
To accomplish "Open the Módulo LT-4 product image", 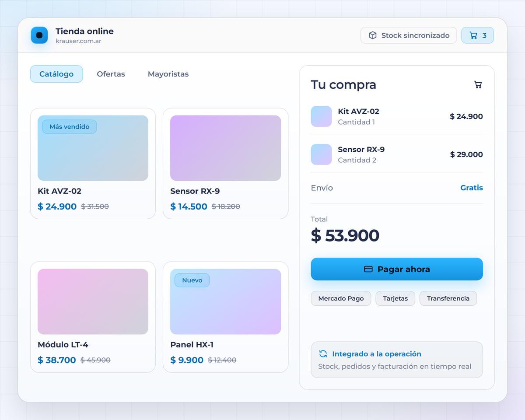I will pos(93,301).
